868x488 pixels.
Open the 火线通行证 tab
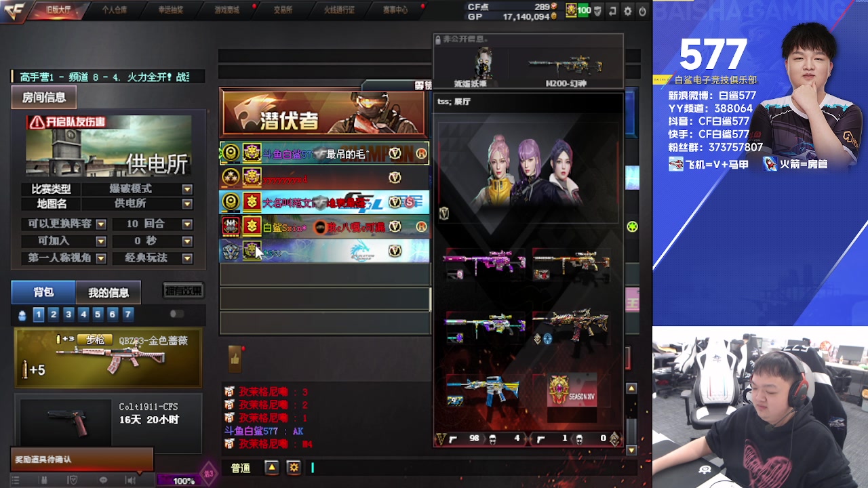pyautogui.click(x=339, y=9)
